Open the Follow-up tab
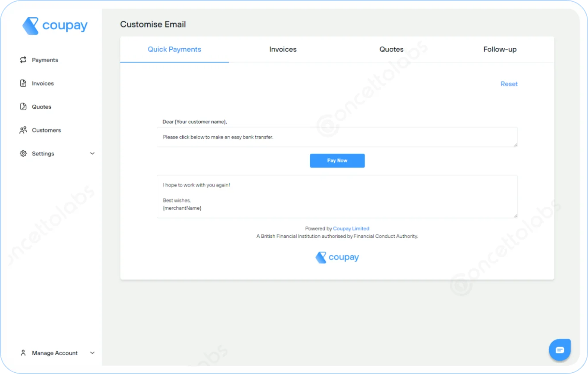Viewport: 588px width, 374px height. pos(499,49)
